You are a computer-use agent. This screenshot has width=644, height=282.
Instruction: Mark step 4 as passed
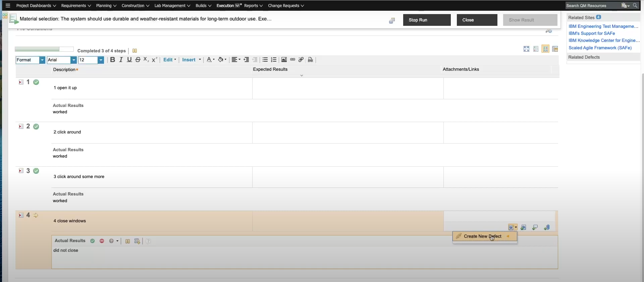pyautogui.click(x=93, y=241)
